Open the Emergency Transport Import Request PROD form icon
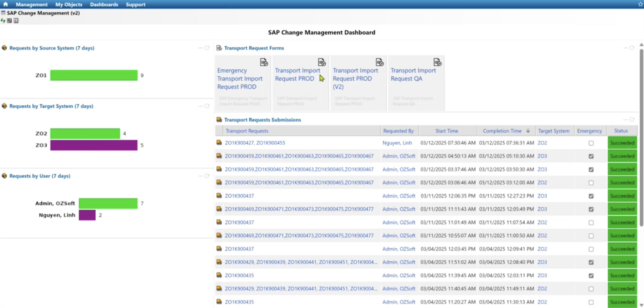Image resolution: width=644 pixels, height=308 pixels. [x=264, y=62]
